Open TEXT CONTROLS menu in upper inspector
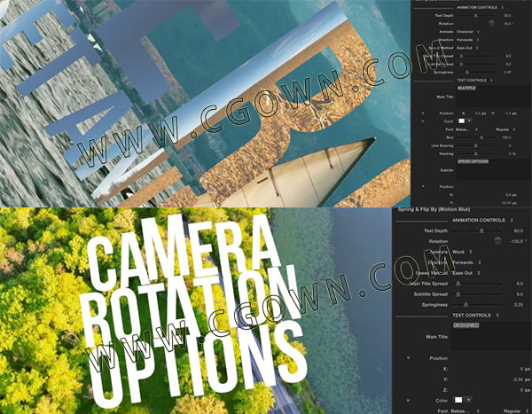 [x=474, y=80]
